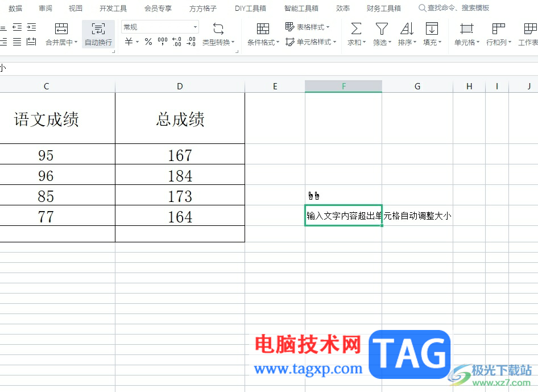Image resolution: width=538 pixels, height=392 pixels.
Task: Open the Table Style (表格样式) menu
Action: (308, 27)
